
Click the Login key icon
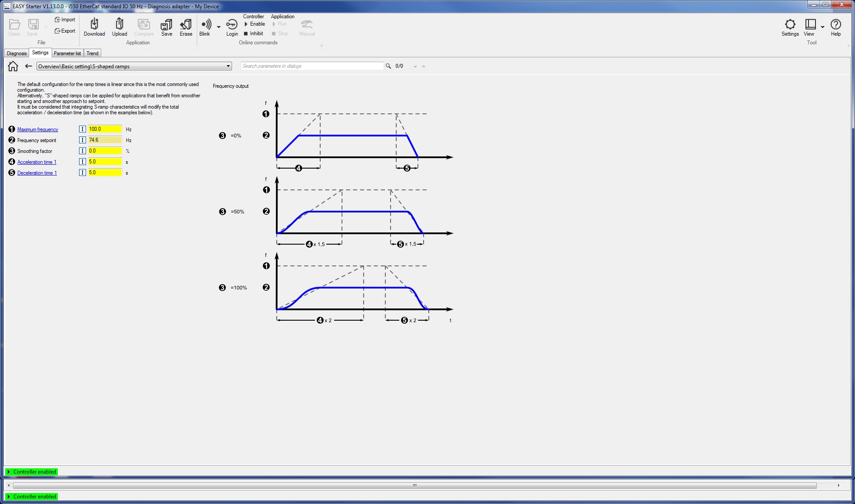tap(232, 25)
